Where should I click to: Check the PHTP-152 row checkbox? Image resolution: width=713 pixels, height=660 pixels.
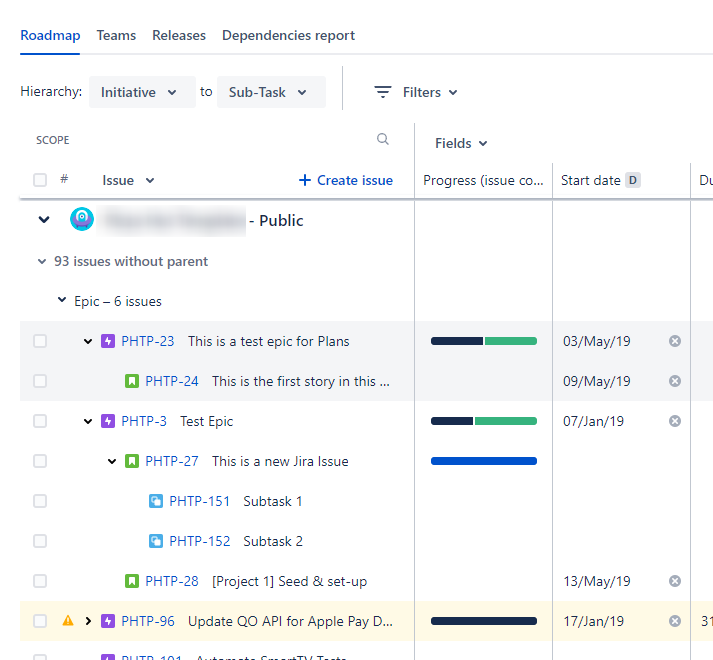(x=40, y=541)
